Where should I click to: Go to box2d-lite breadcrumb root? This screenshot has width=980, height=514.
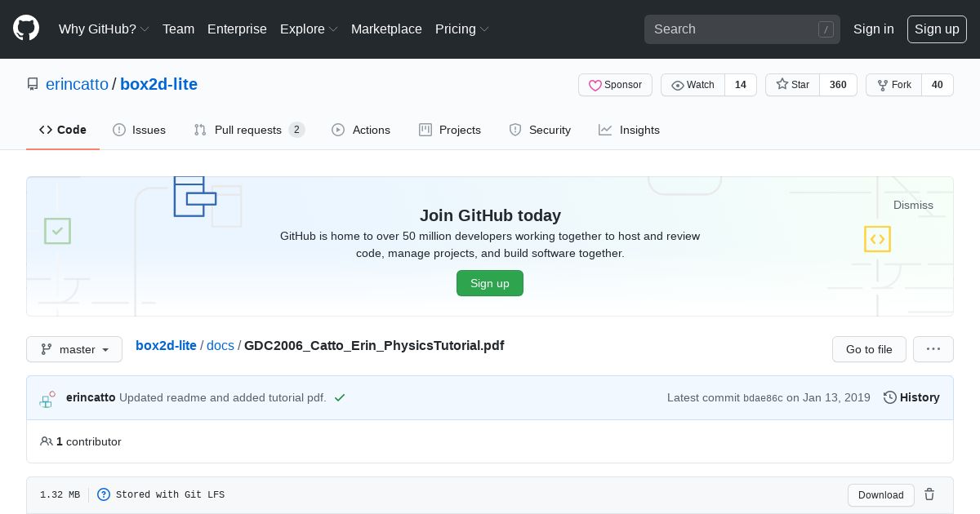click(x=166, y=345)
